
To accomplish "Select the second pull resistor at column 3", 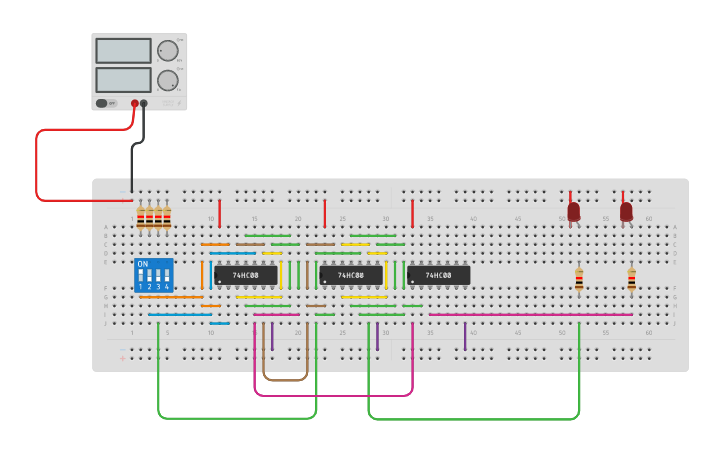I will [x=149, y=218].
